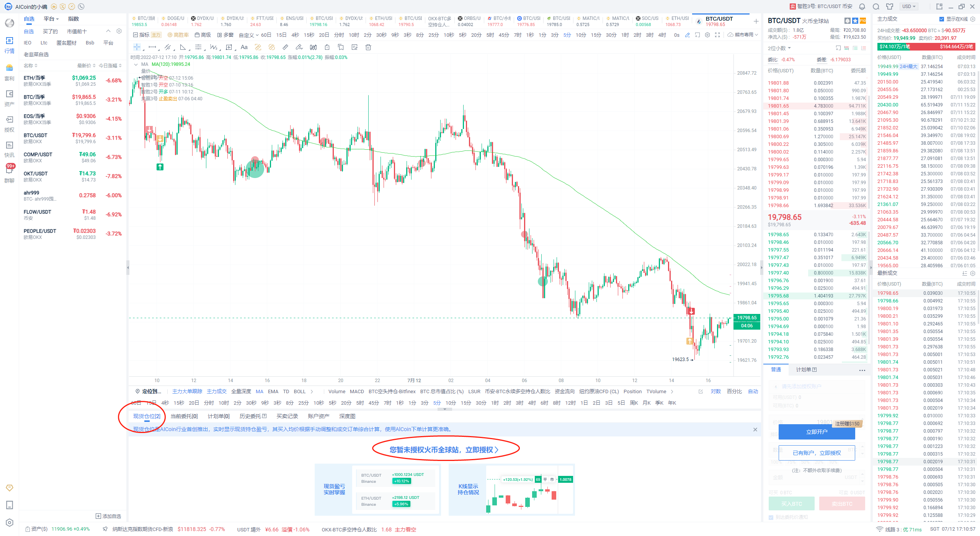Open the 2位小数 decimal precision dropdown

pos(779,48)
